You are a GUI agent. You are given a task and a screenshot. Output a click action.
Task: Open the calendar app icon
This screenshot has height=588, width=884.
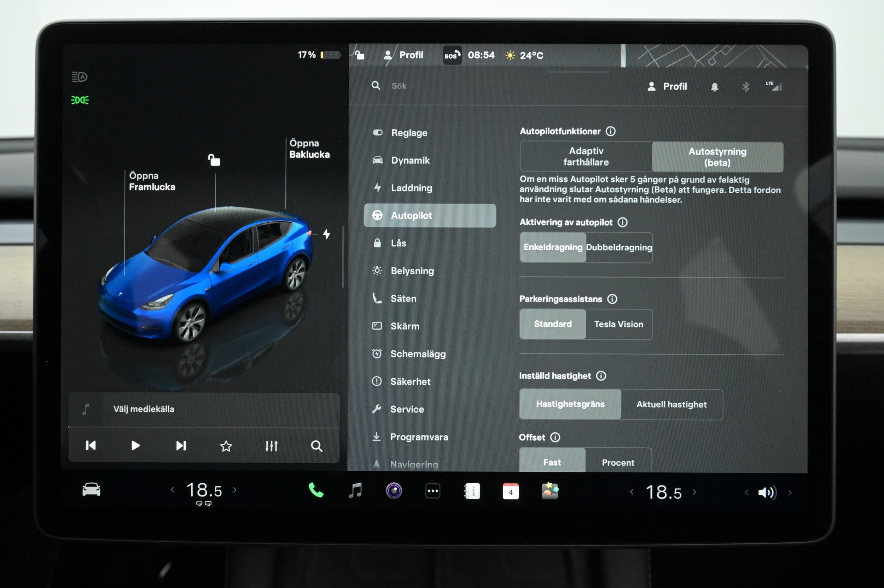(x=511, y=491)
